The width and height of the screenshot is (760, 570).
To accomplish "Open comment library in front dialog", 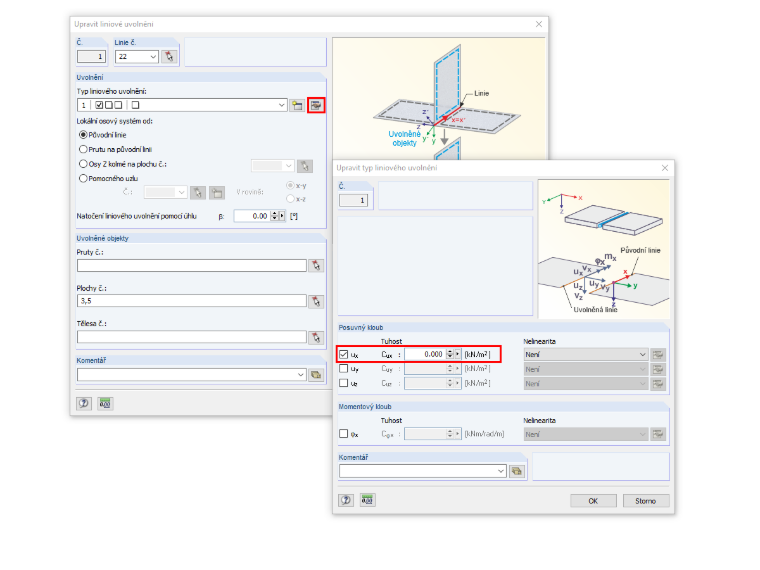I will pyautogui.click(x=517, y=471).
